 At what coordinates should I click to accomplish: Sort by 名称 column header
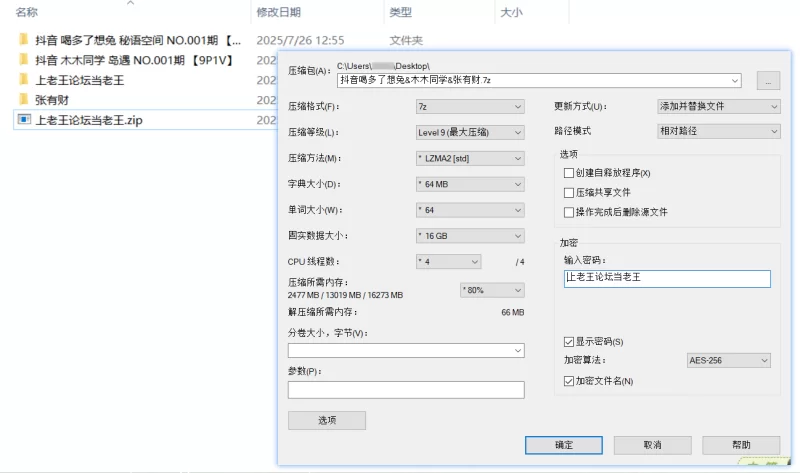pos(27,12)
